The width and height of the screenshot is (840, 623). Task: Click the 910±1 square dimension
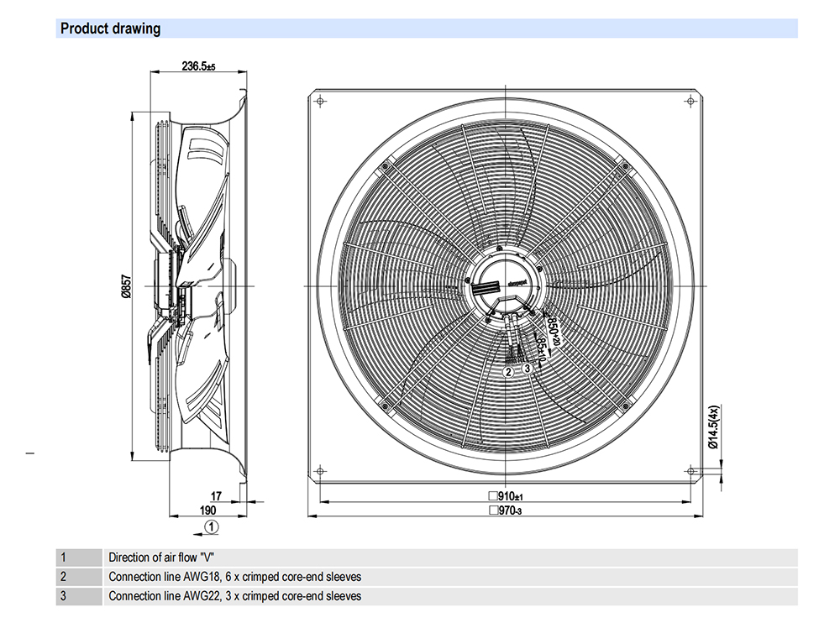coord(506,496)
